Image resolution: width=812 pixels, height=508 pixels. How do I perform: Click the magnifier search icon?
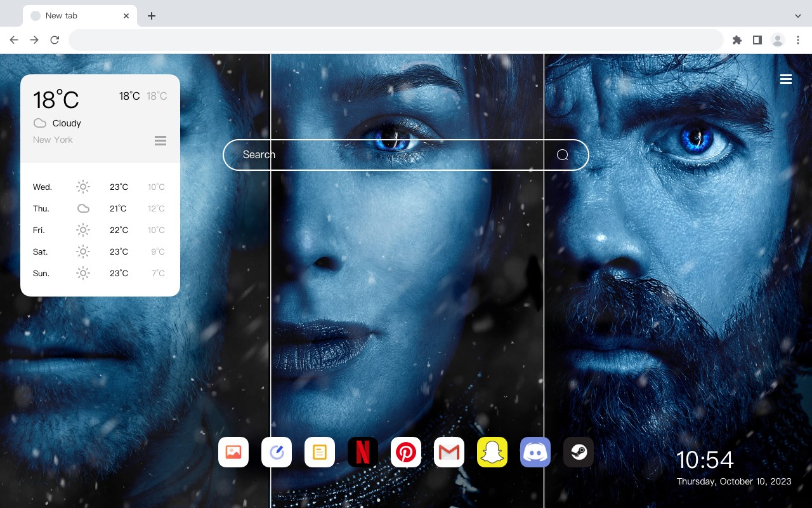562,155
